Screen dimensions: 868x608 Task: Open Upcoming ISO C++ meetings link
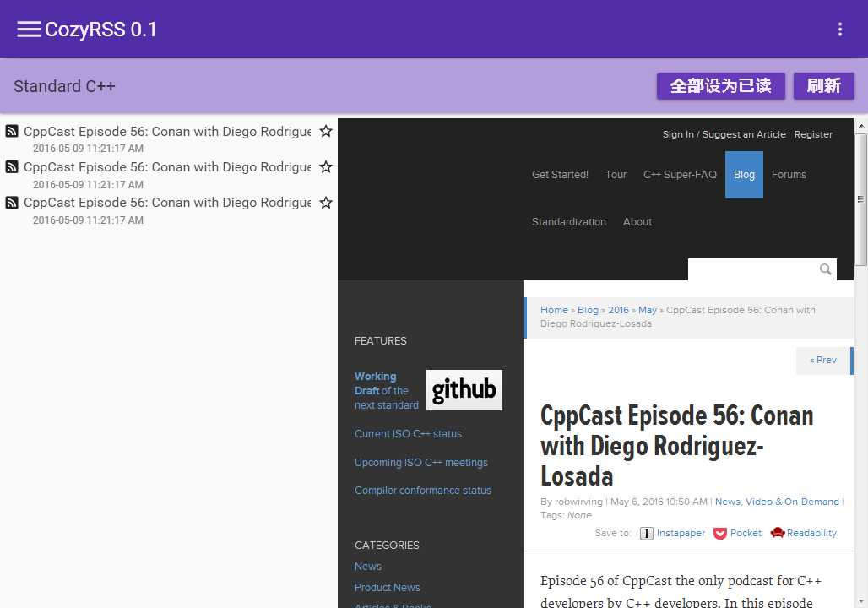[x=420, y=463]
